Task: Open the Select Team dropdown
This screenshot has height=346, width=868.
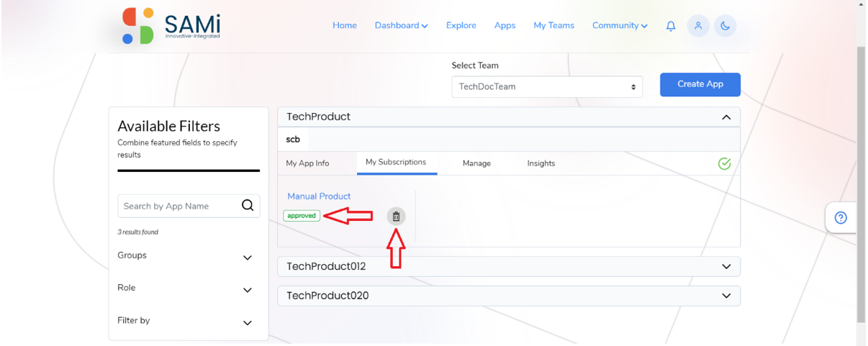Action: (547, 86)
